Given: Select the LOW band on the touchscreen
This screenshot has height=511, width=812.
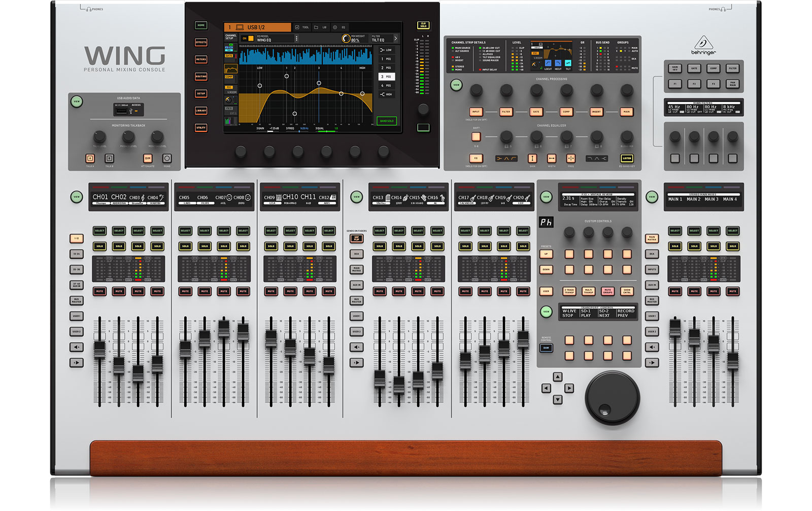Looking at the screenshot, I should point(387,50).
